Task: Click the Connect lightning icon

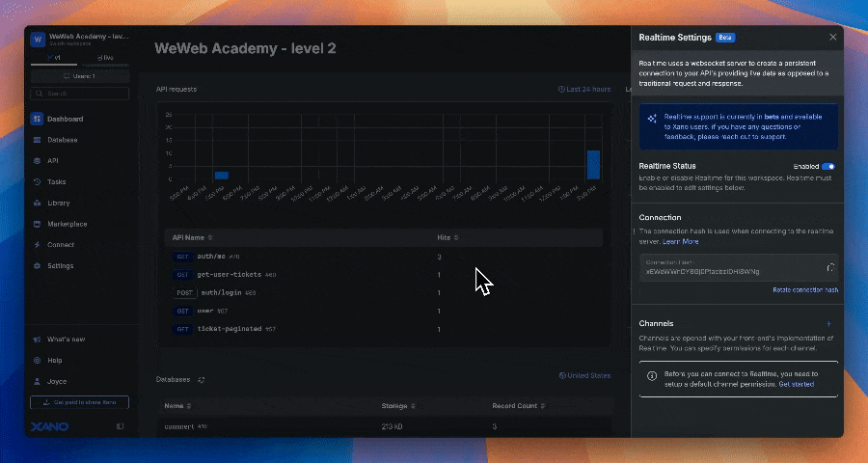Action: coord(37,245)
